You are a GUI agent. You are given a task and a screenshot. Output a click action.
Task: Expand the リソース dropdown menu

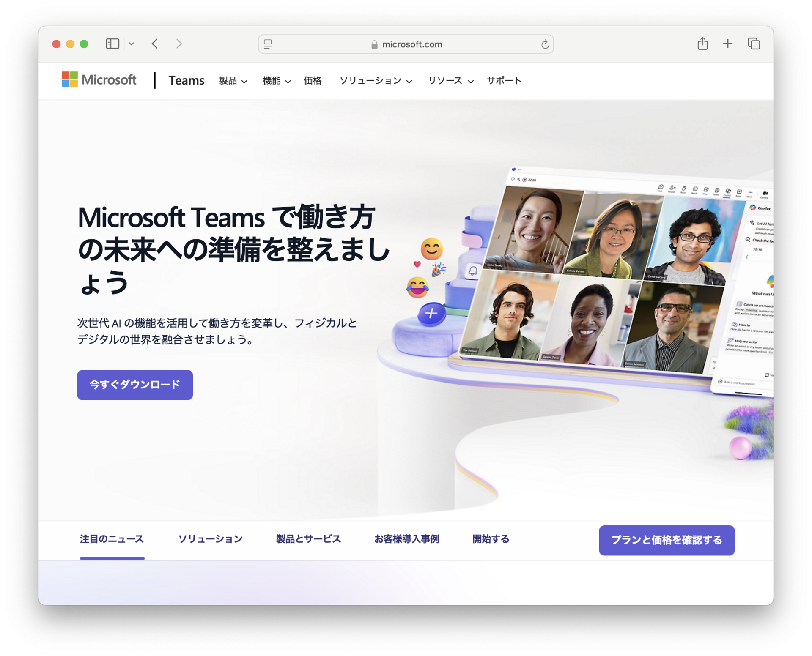(x=450, y=80)
